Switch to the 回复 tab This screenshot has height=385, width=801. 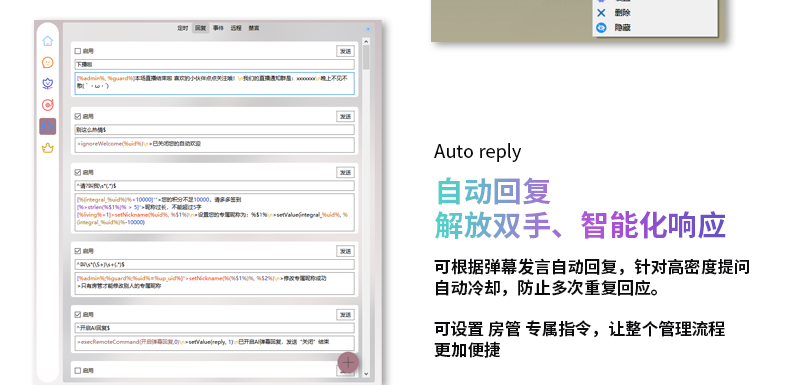click(200, 28)
